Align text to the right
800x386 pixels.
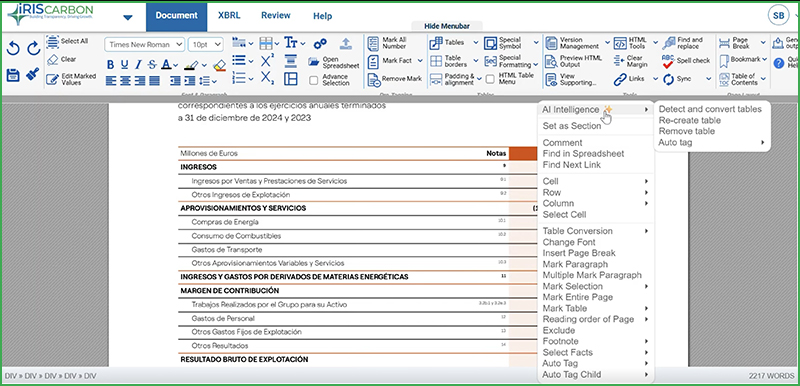[x=139, y=81]
